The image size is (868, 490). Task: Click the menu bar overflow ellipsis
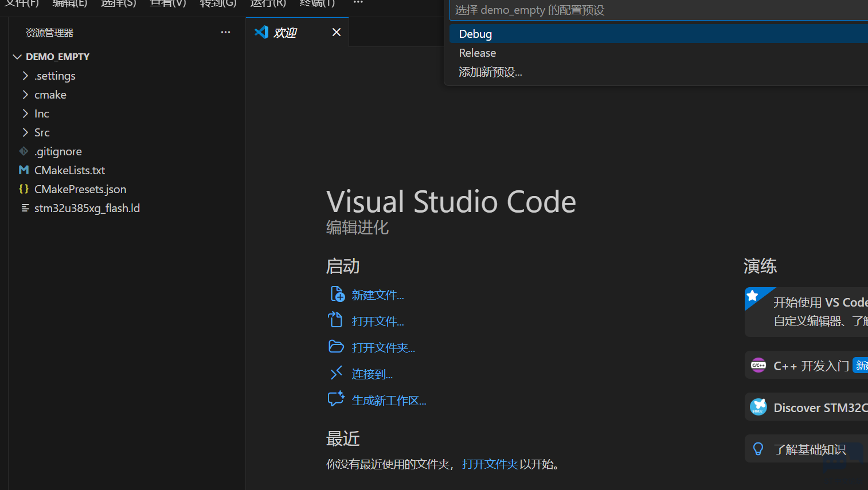pos(358,3)
